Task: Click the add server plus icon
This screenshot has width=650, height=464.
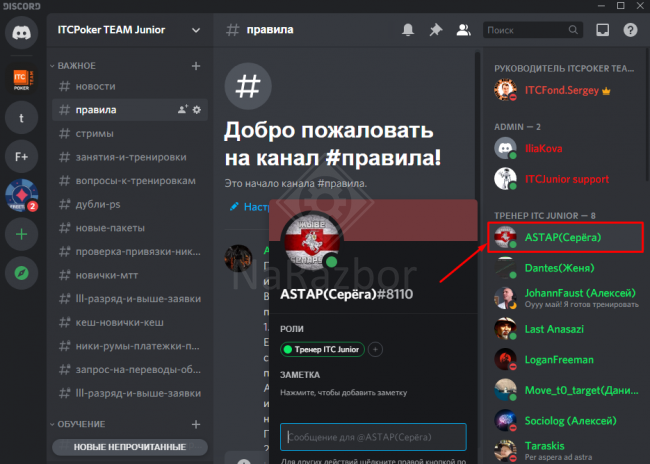Action: (x=21, y=232)
